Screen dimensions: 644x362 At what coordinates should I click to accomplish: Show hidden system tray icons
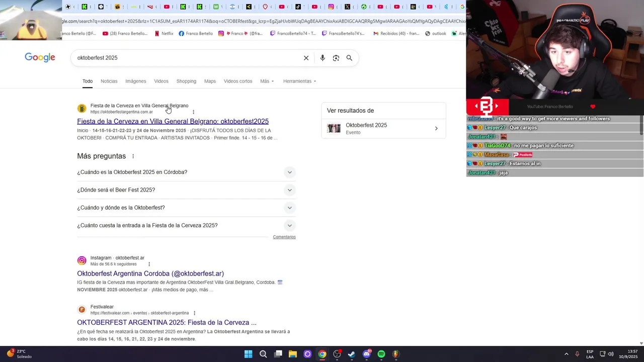566,354
